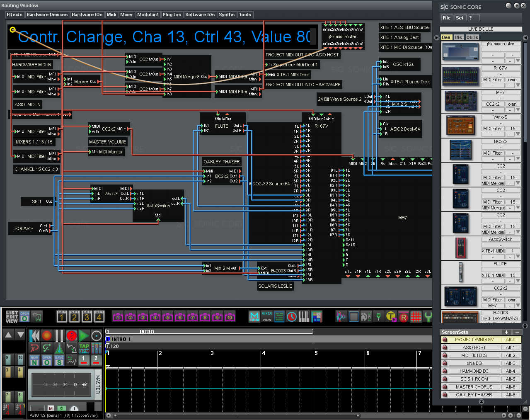Click the Set button in Sonic Core
This screenshot has height=420, width=530.
(460, 18)
